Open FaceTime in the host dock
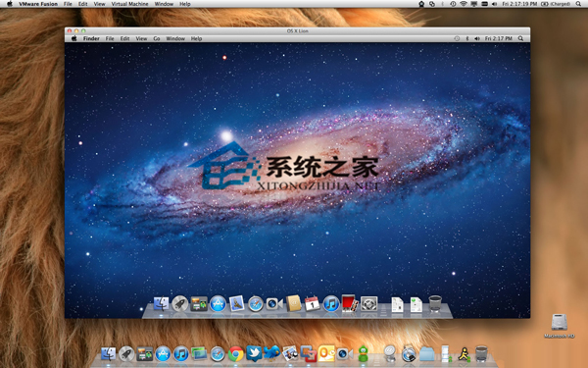 (x=345, y=353)
